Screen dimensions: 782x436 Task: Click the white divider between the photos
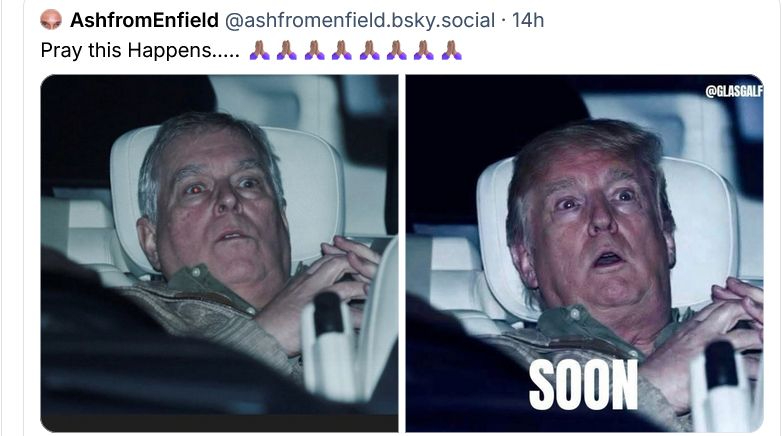(402, 253)
